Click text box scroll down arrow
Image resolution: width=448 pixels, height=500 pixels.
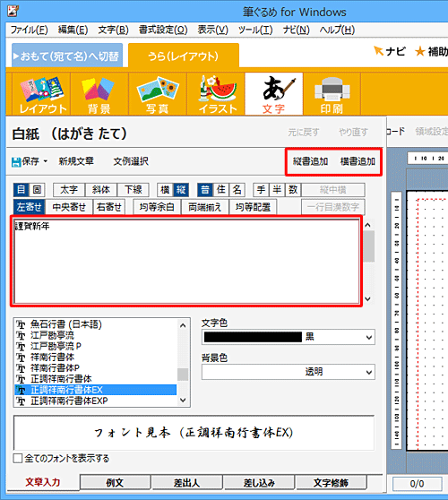pos(368,298)
